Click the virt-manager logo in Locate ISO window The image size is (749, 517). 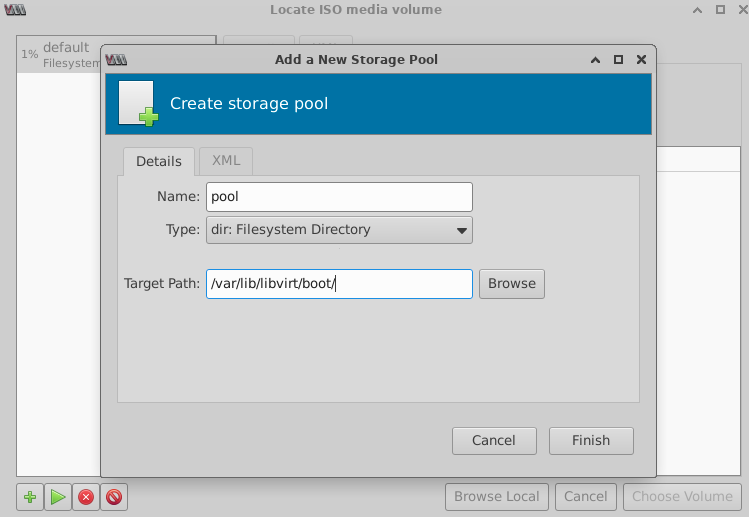(x=15, y=10)
